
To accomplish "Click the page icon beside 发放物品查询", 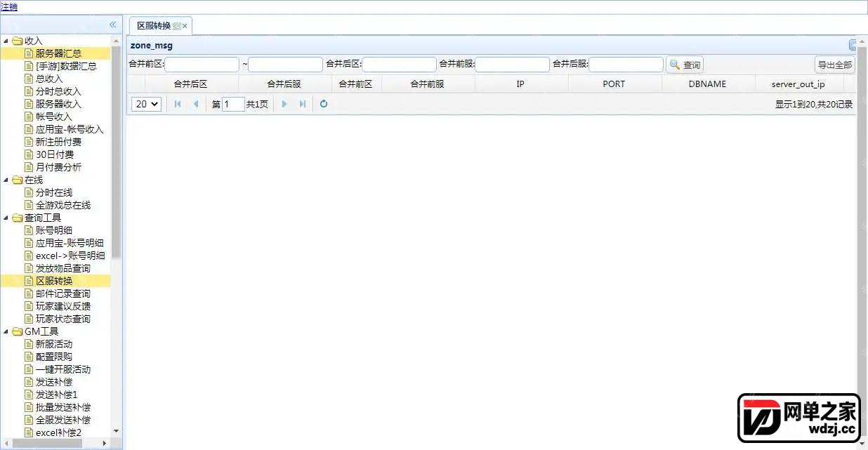I will click(29, 268).
